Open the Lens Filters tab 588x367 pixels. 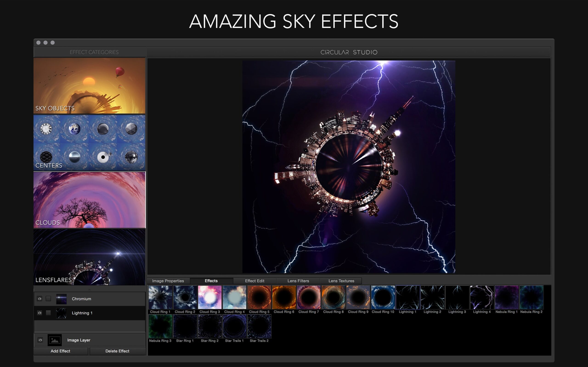click(x=298, y=281)
